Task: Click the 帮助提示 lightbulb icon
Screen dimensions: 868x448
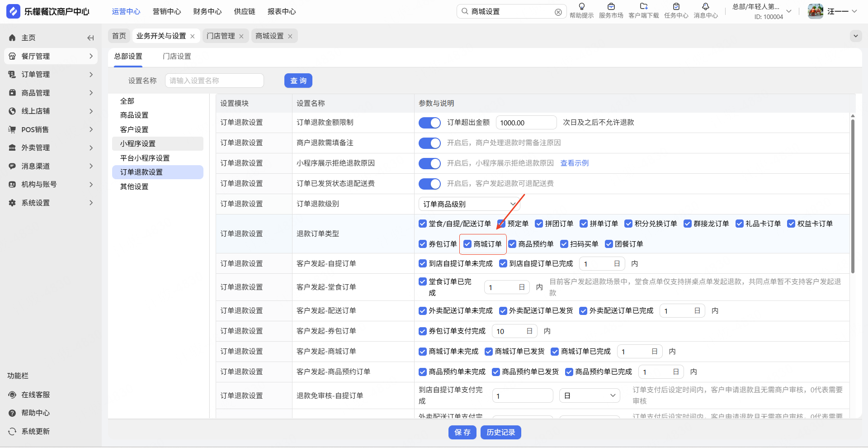Action: point(581,7)
